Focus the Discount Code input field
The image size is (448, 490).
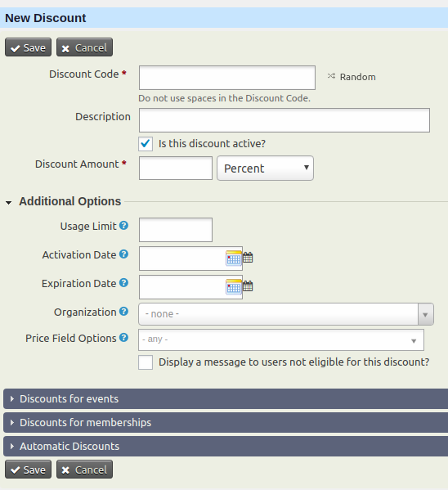pyautogui.click(x=227, y=78)
